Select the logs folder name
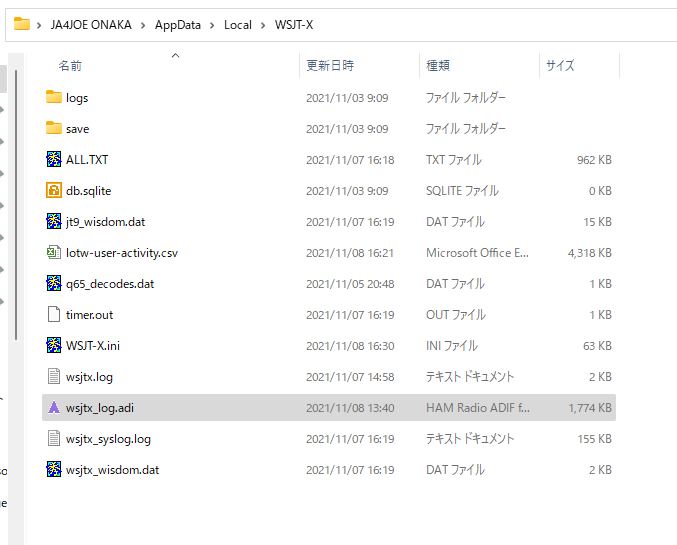677x545 pixels. pyautogui.click(x=77, y=98)
